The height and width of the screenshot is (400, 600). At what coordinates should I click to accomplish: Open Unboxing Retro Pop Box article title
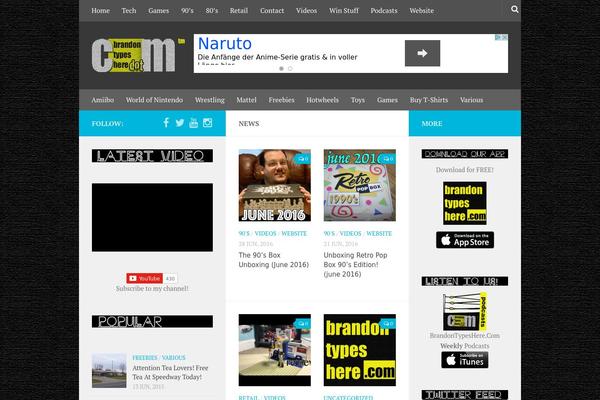(x=355, y=264)
